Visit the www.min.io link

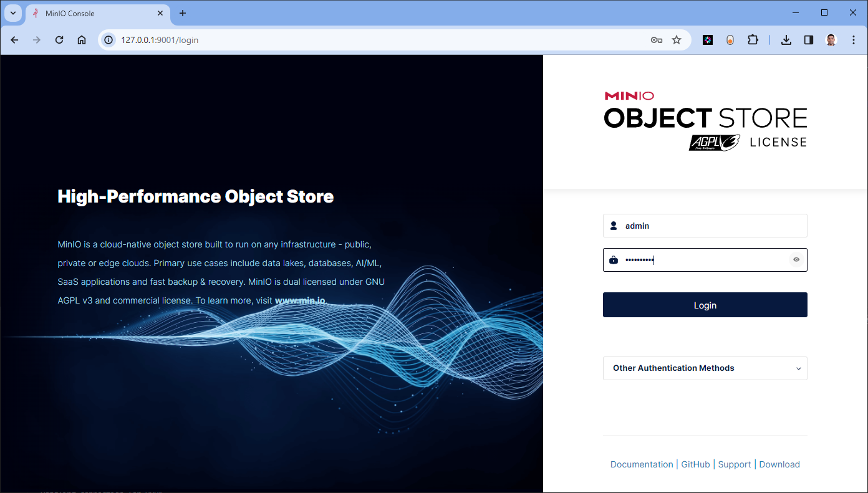pyautogui.click(x=300, y=300)
